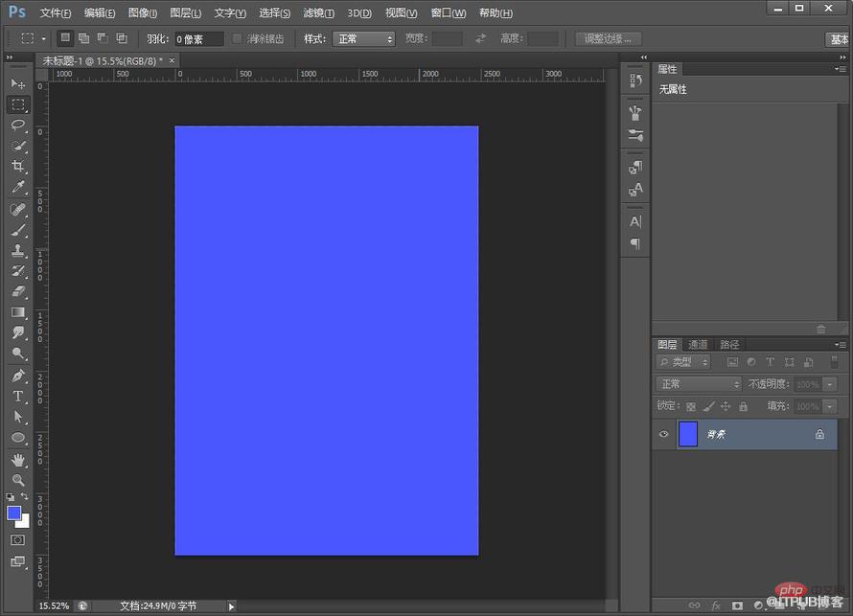The height and width of the screenshot is (616, 853).
Task: Select the Hand tool
Action: coord(18,460)
